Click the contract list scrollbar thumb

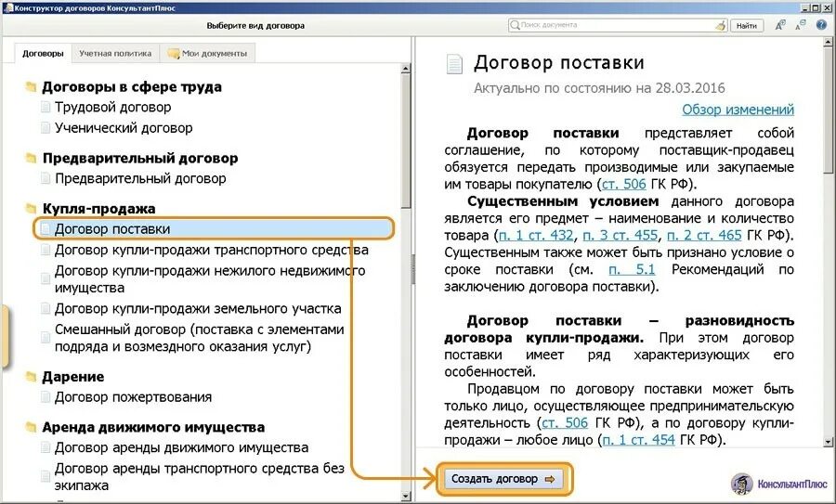pyautogui.click(x=406, y=141)
